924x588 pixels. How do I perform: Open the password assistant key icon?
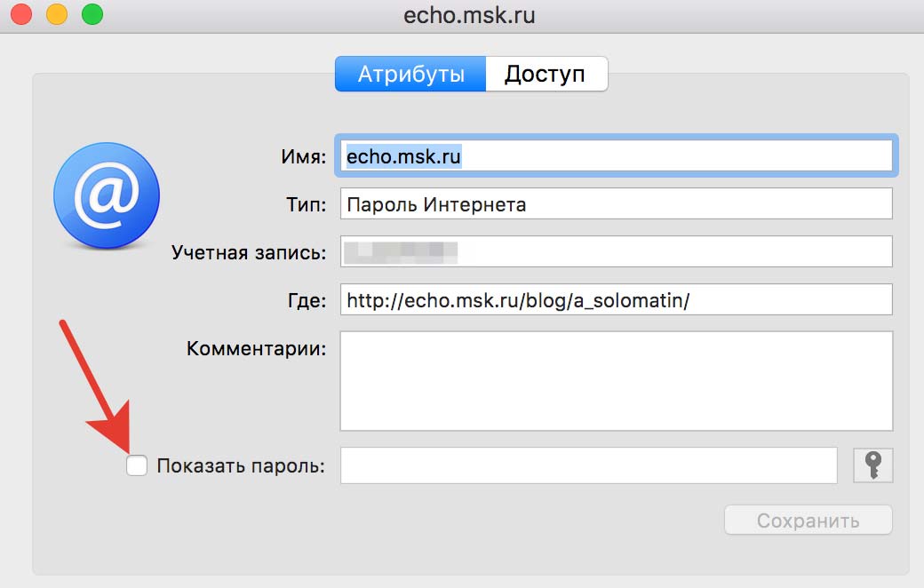click(872, 465)
